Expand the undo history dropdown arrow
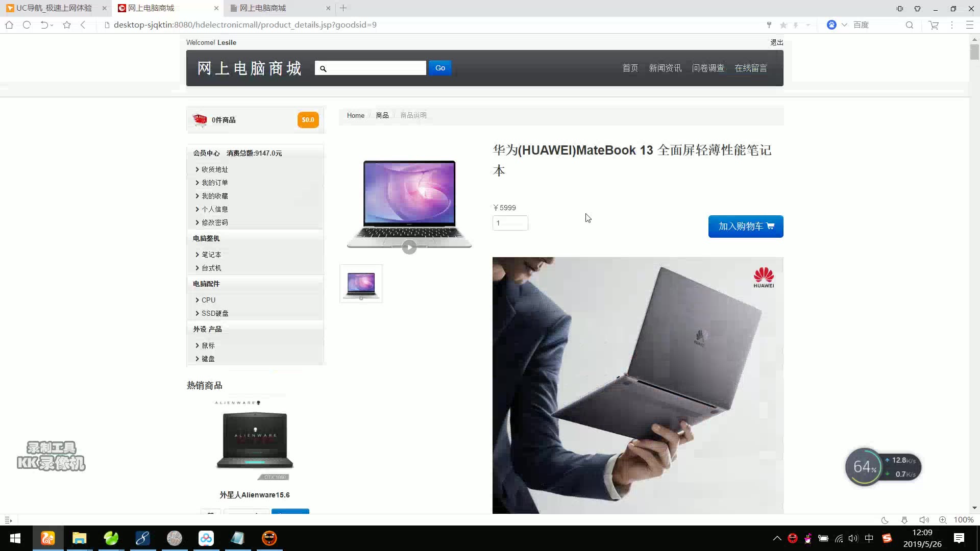Image resolution: width=980 pixels, height=551 pixels. coord(52,25)
